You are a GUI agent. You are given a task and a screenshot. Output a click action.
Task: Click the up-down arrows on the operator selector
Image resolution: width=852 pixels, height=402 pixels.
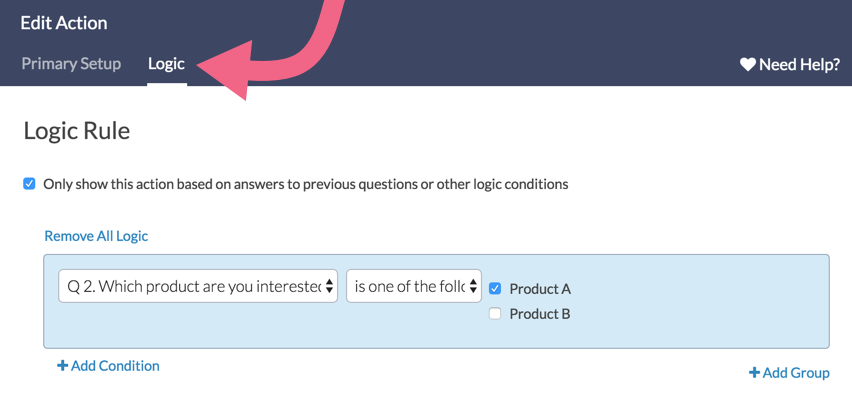pyautogui.click(x=473, y=286)
